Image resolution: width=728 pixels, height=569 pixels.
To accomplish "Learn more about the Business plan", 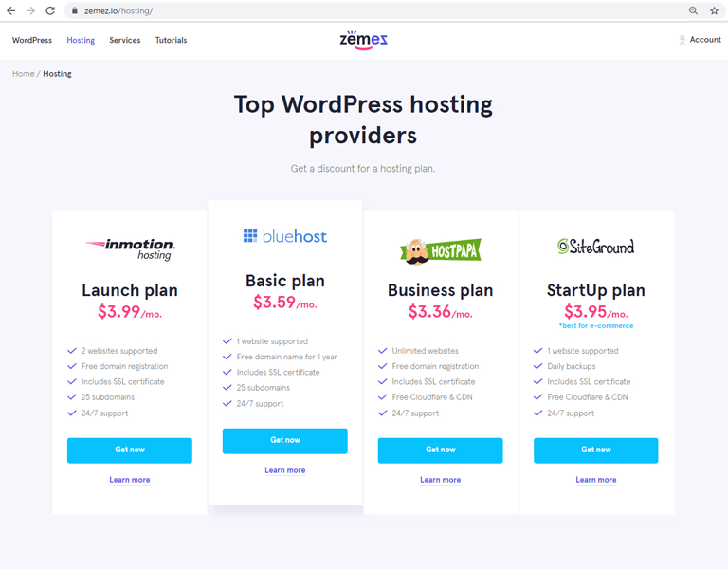I will coord(440,480).
